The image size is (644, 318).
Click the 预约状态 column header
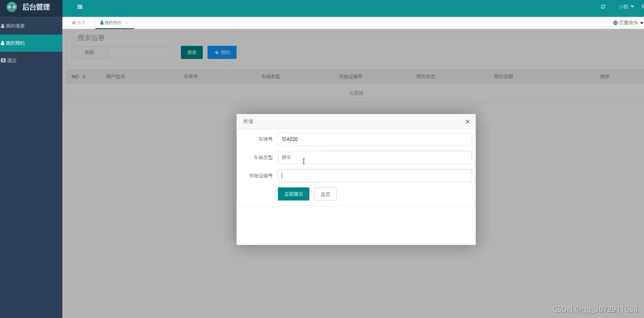point(426,77)
